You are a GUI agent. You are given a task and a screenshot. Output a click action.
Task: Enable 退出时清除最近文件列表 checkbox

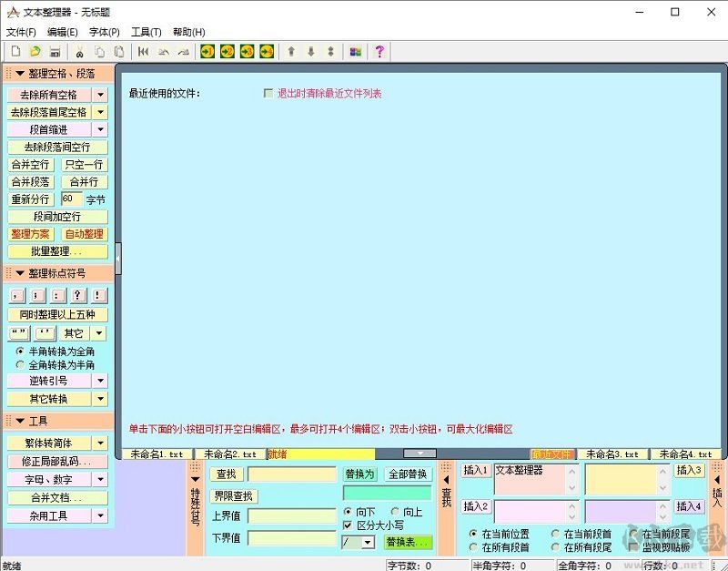268,94
